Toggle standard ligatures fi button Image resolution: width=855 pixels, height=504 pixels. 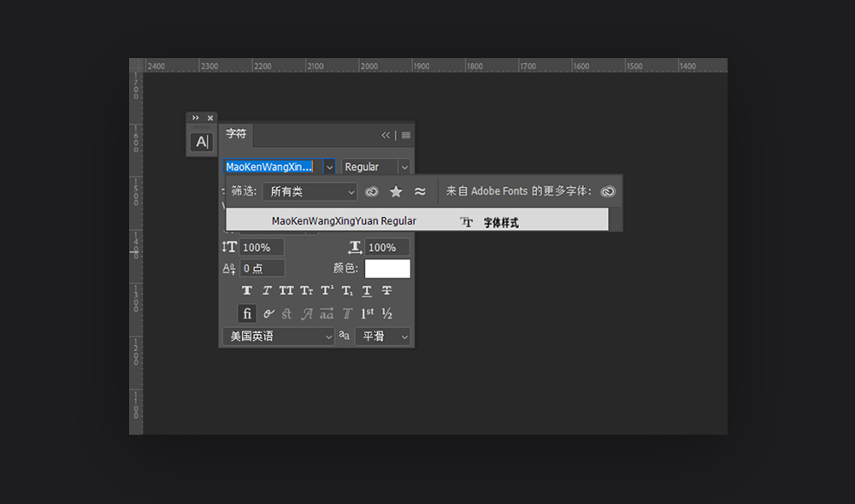click(x=247, y=314)
